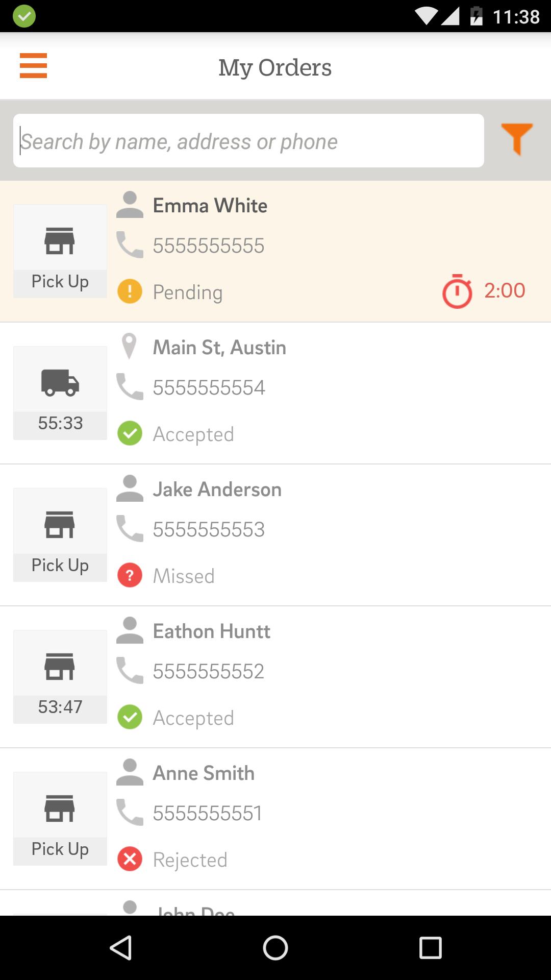Tap the red countdown timer icon
551x980 pixels.
point(457,291)
